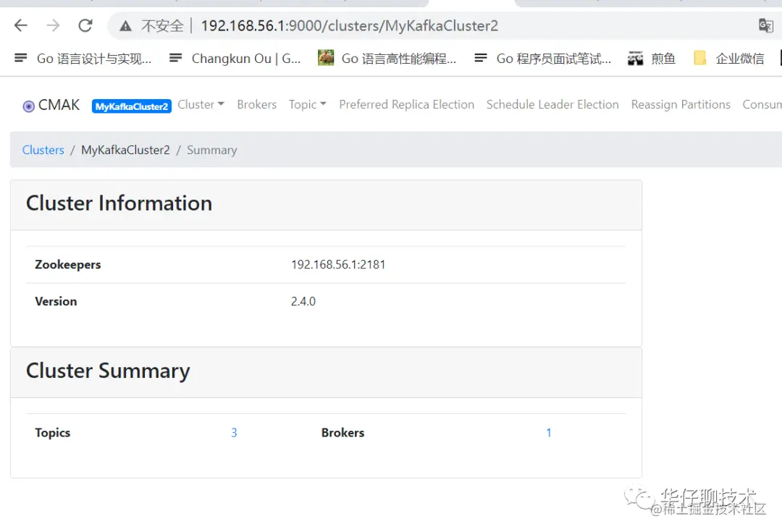The height and width of the screenshot is (532, 782).
Task: Click the browser address bar URL
Action: 349,26
